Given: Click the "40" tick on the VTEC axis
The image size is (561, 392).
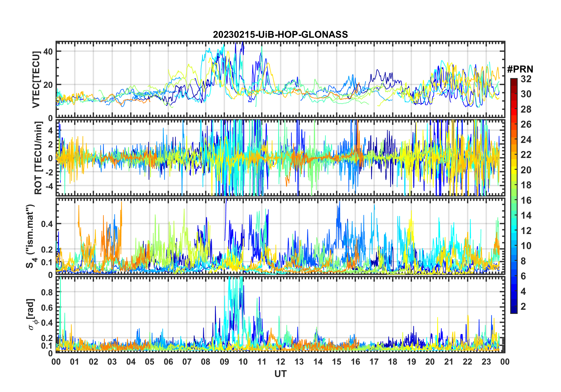Looking at the screenshot, I should click(x=48, y=52).
